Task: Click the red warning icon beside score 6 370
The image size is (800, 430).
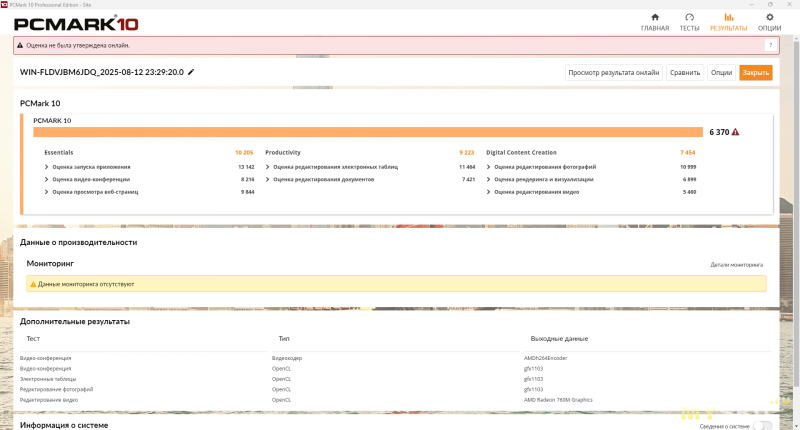Action: [735, 132]
